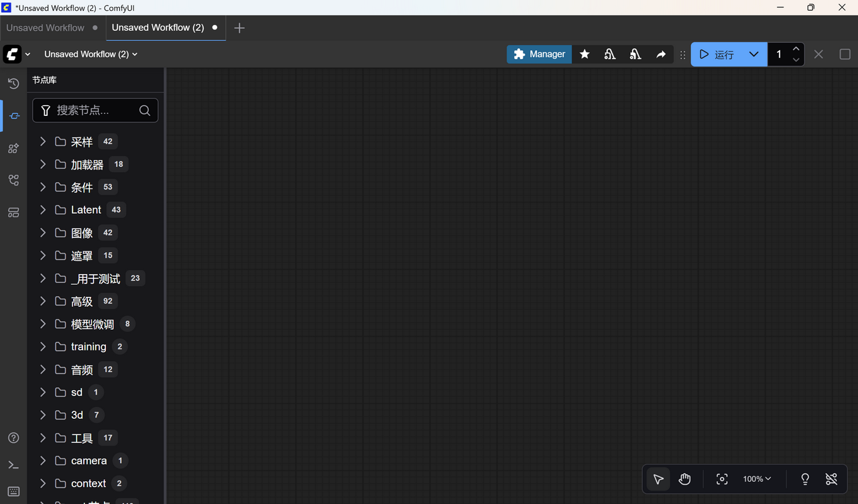Click the share workflow arrow icon
The height and width of the screenshot is (504, 858).
661,54
